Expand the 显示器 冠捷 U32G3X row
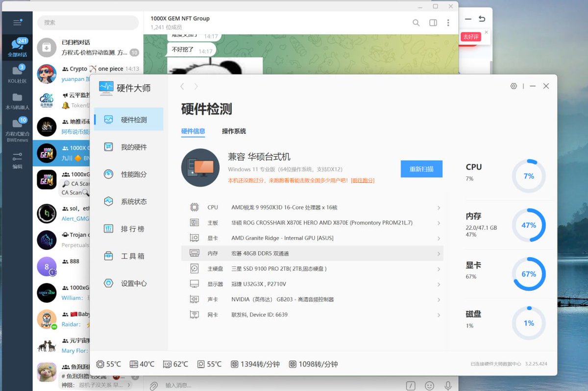 312,284
